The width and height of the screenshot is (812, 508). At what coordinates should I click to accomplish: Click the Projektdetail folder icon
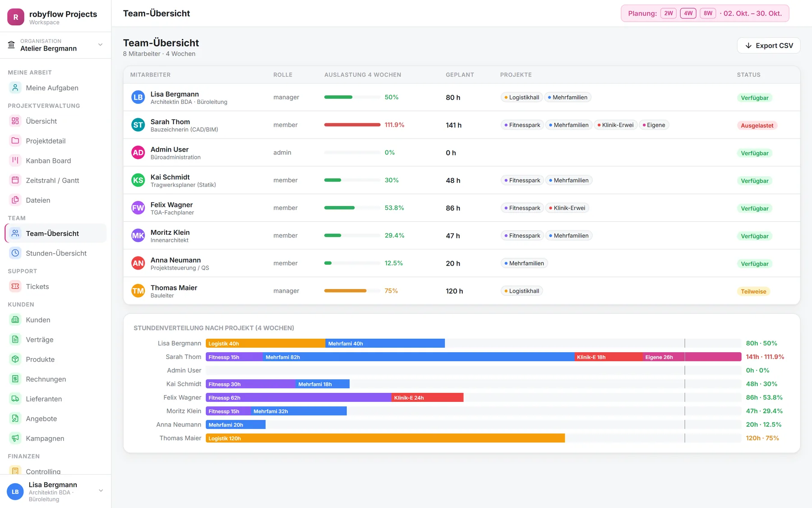pyautogui.click(x=15, y=141)
